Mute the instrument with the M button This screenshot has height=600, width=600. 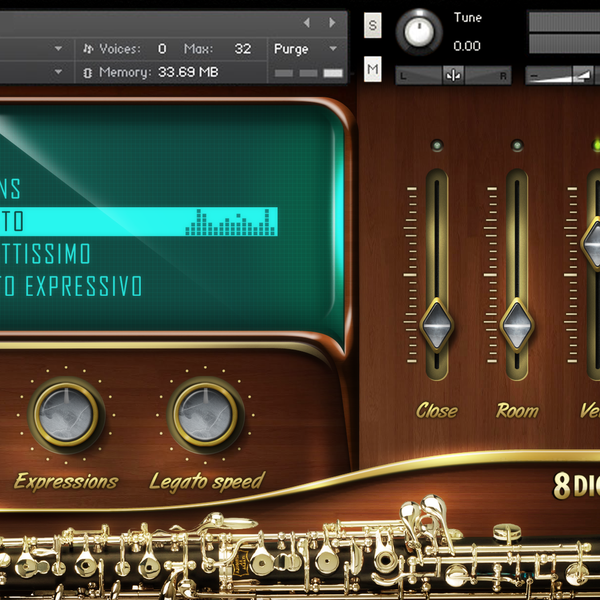click(373, 69)
